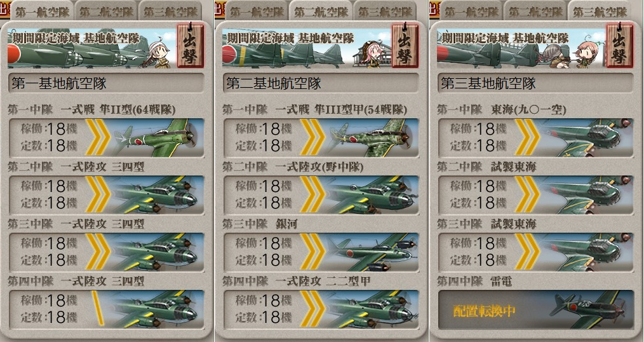
Task: Select the Toukai (901 Air Group) plane slot
Action: 536,138
